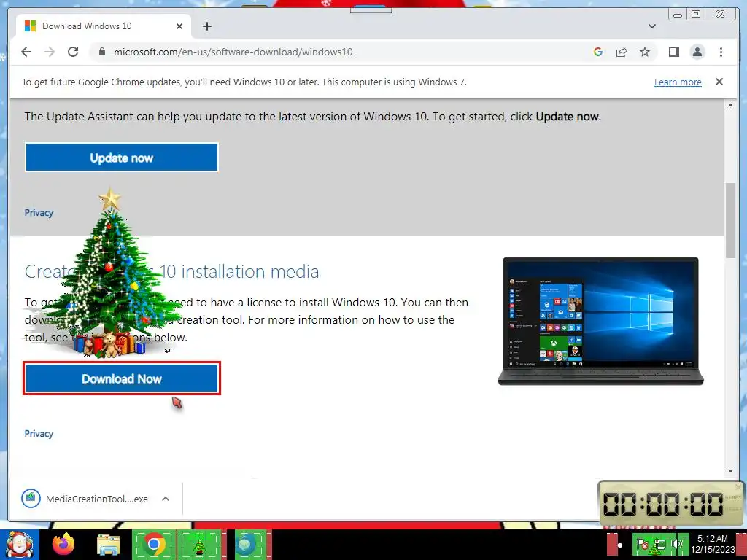The image size is (747, 560).
Task: Bookmark this page with star icon
Action: point(645,52)
